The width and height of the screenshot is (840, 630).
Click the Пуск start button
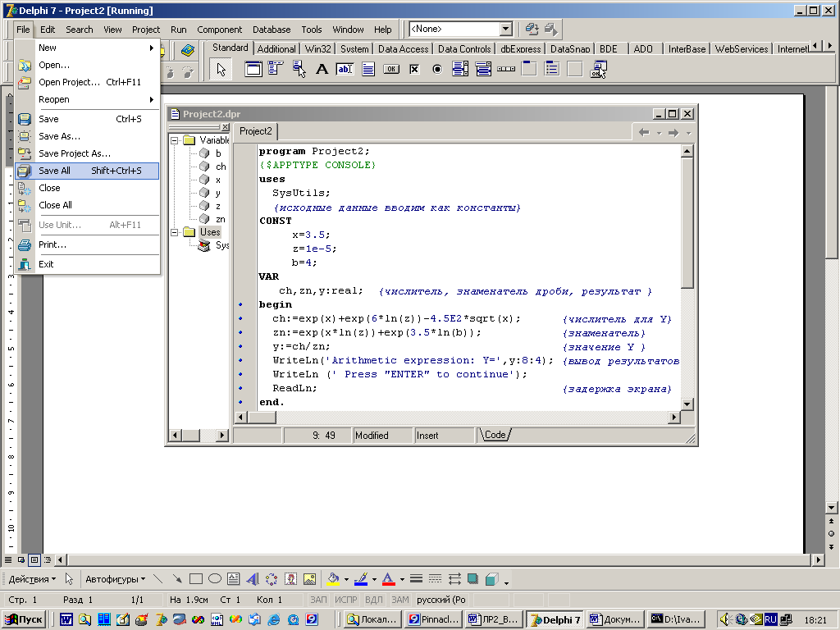(25, 620)
